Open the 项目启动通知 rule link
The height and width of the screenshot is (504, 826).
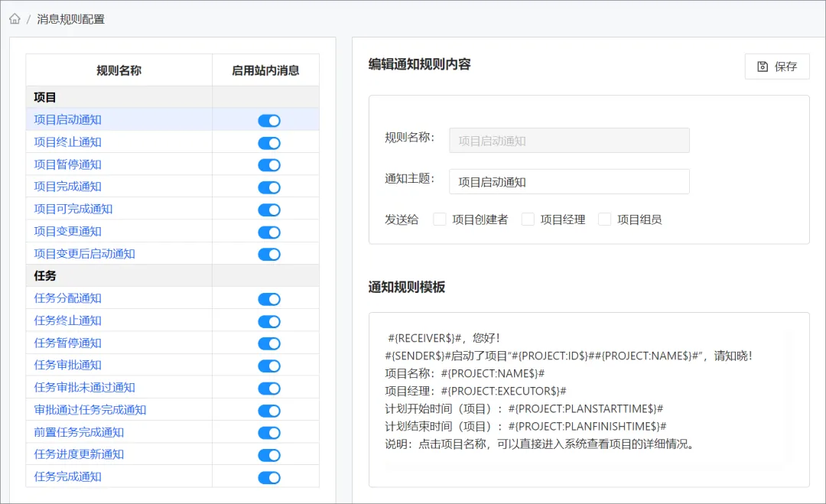68,119
